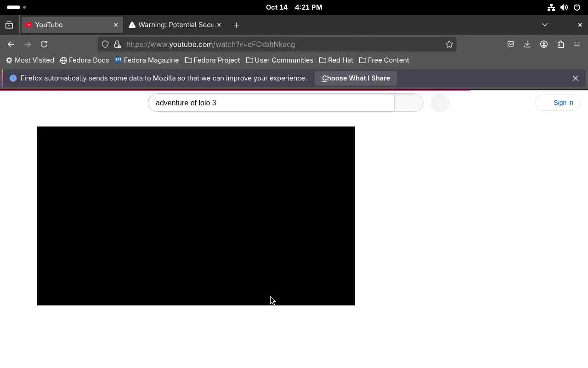Expand User Communities bookmark folder
The image size is (588, 368).
coord(280,60)
